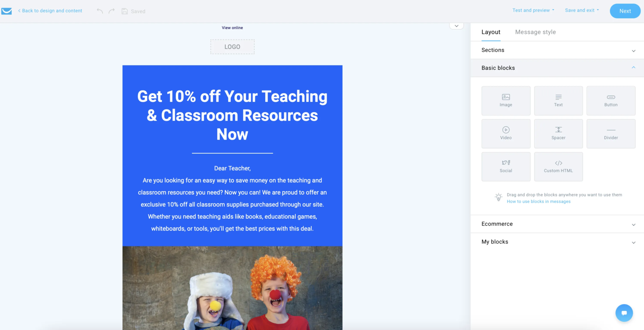Screen dimensions: 644x330
Task: Pick the Button block
Action: (610, 100)
